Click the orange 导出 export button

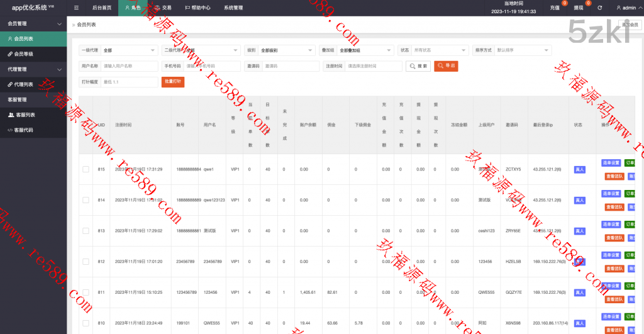pos(446,65)
